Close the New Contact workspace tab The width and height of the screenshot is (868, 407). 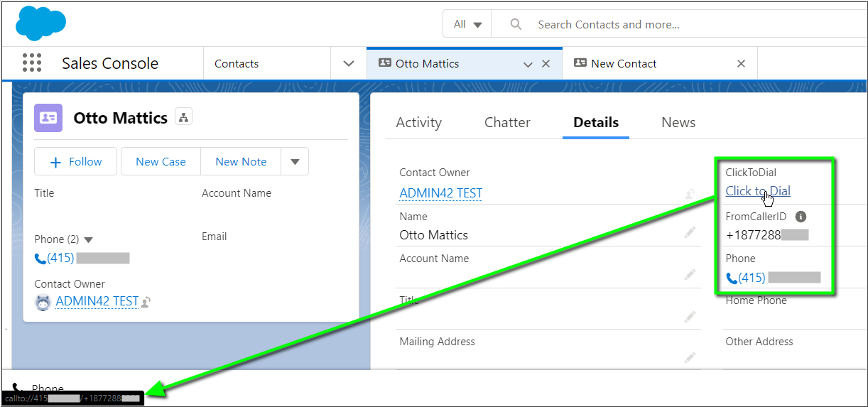click(741, 63)
